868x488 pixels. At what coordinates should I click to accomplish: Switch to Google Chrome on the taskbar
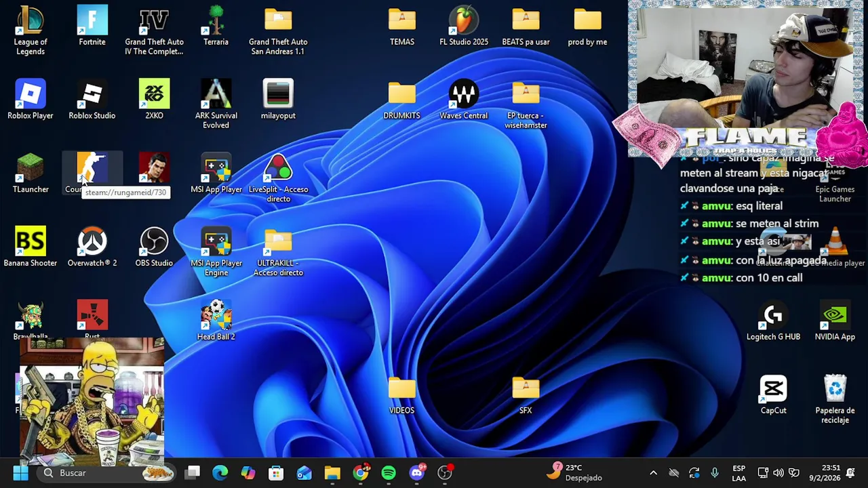coord(361,472)
